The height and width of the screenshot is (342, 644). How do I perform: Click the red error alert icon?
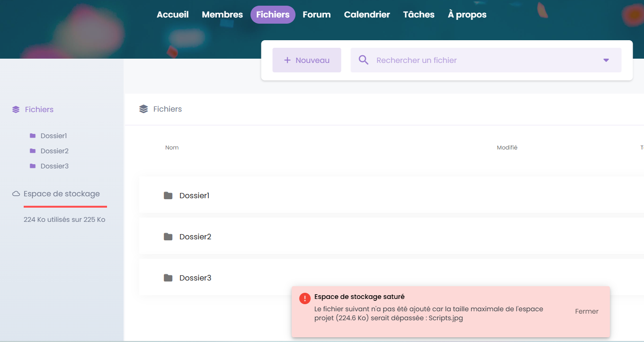[304, 298]
